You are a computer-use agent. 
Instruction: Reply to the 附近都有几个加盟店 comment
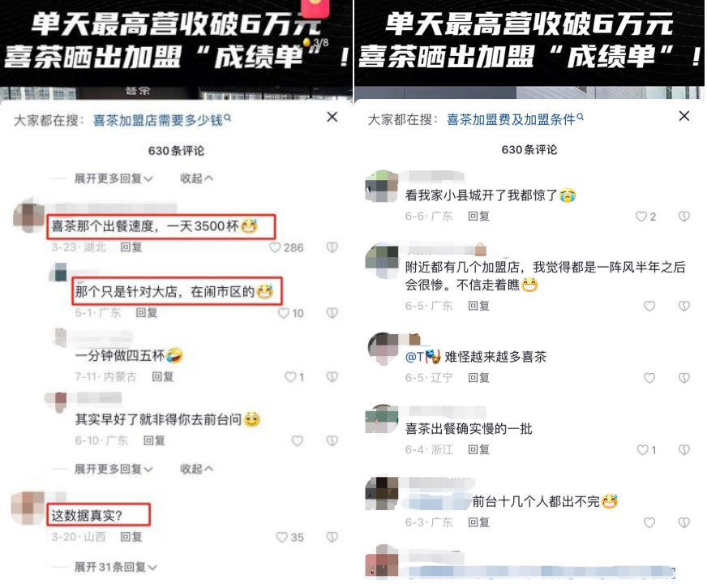point(478,306)
